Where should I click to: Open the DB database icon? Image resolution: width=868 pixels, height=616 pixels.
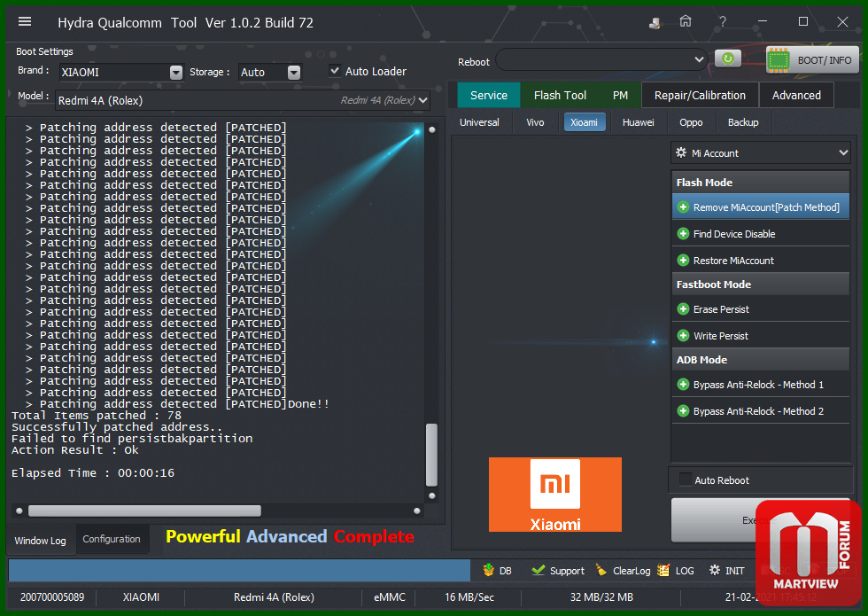[489, 571]
